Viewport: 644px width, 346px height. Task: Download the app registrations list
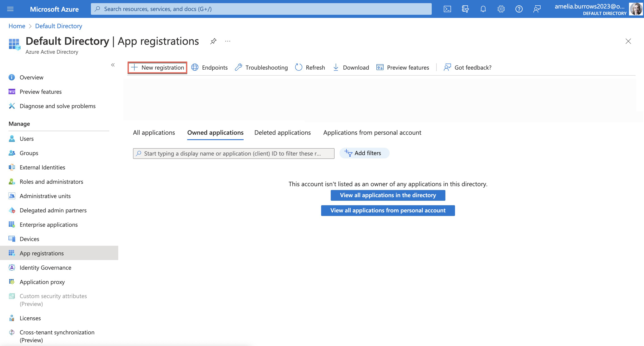(x=351, y=67)
